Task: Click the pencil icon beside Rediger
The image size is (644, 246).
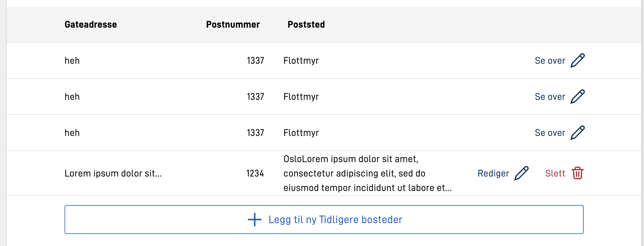Action: click(521, 173)
